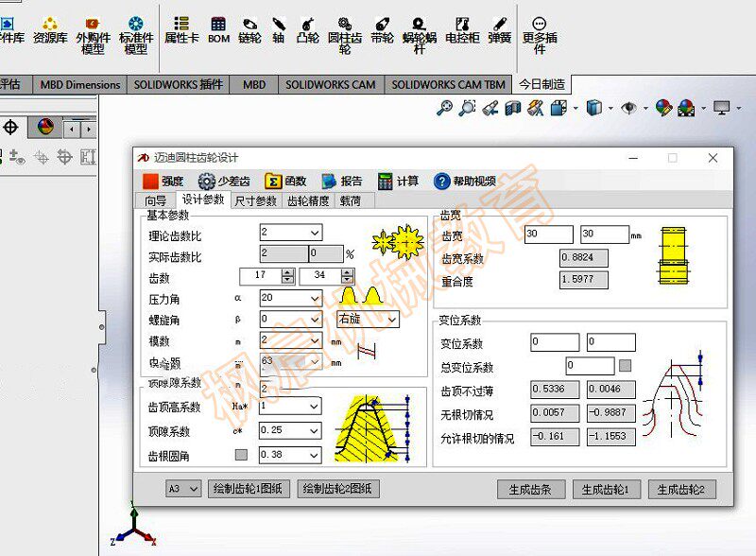Open 帮助视频 help video
The image size is (756, 556).
coord(465,181)
